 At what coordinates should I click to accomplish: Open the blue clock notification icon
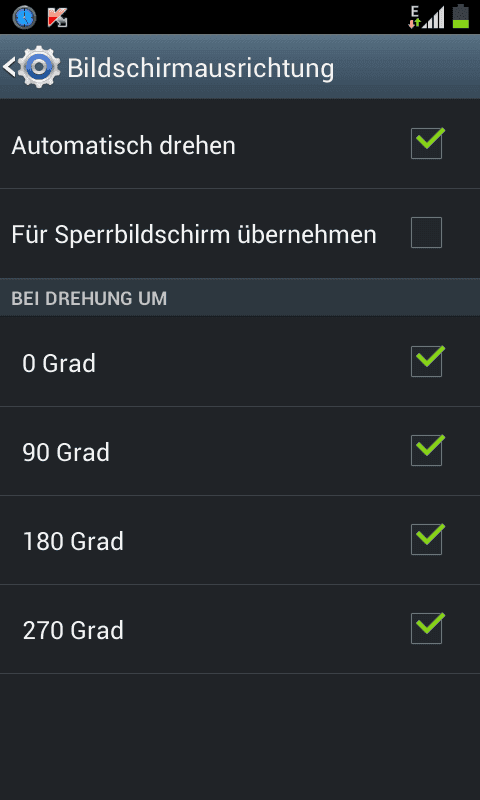click(x=24, y=17)
